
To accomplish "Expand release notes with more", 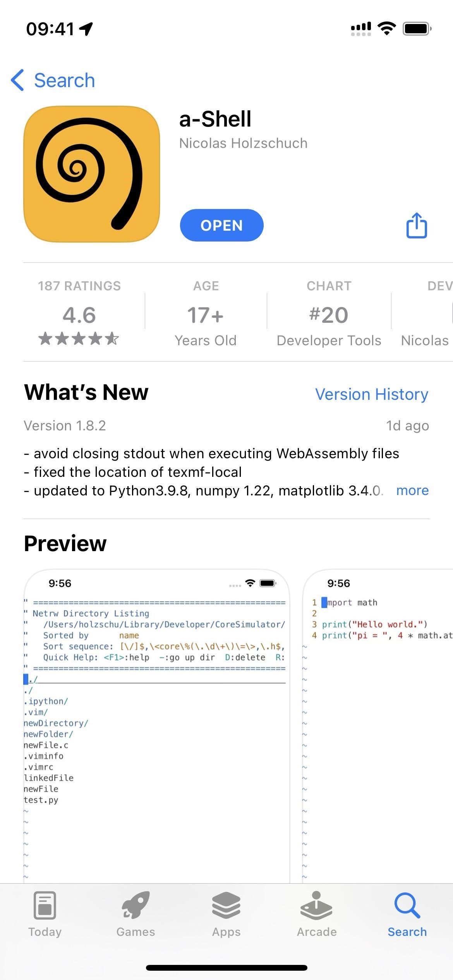I will tap(412, 490).
